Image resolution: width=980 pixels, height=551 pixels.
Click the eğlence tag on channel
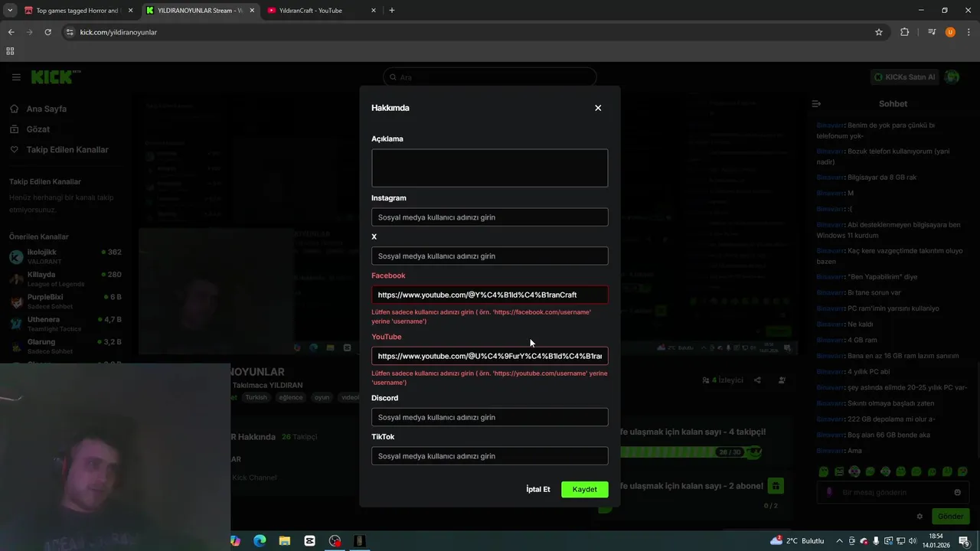click(x=291, y=398)
